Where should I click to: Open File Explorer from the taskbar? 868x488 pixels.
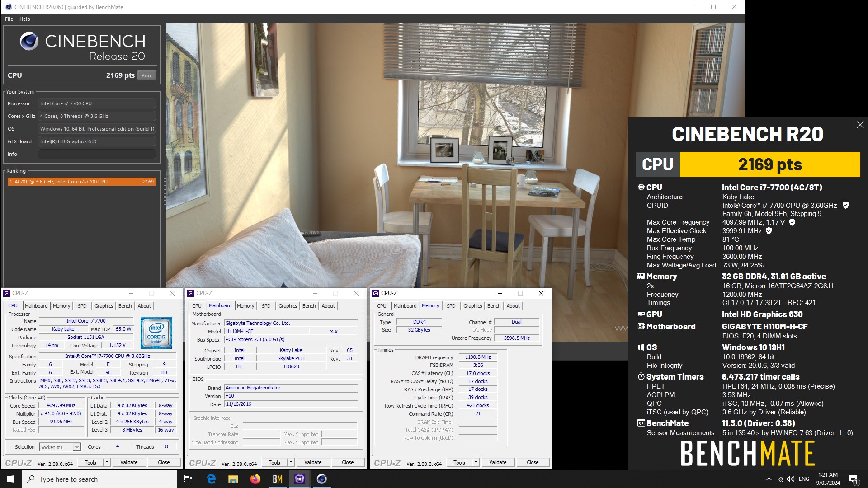(233, 479)
